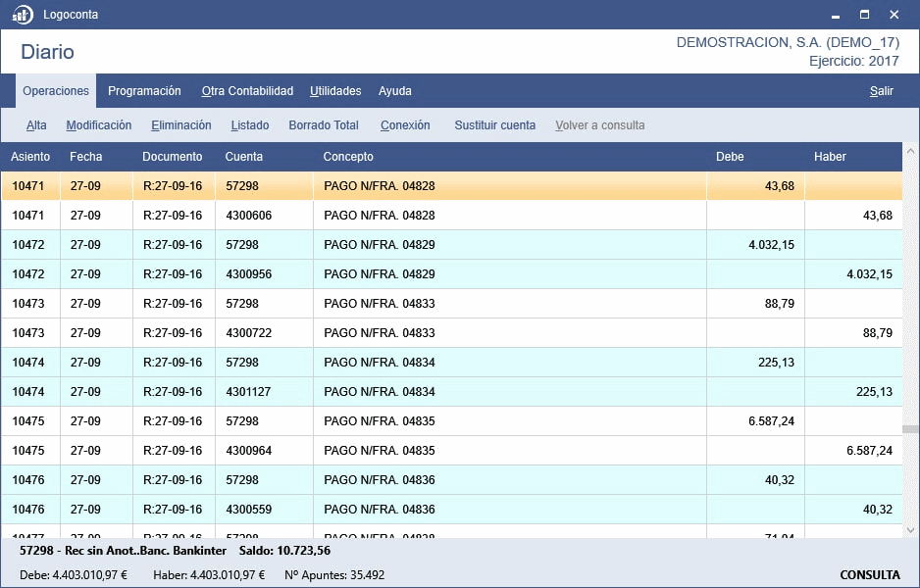Sort by the Asiento column header
This screenshot has width=920, height=588.
point(30,157)
